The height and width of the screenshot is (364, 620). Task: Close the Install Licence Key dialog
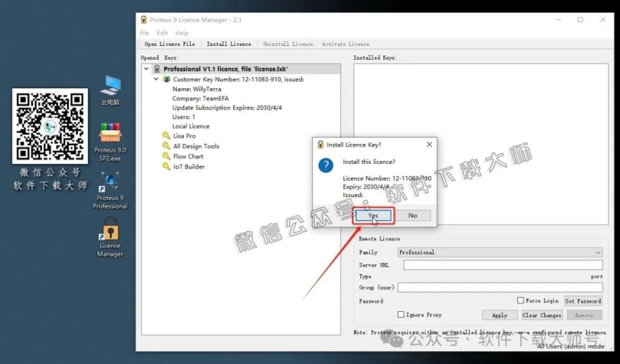point(429,145)
